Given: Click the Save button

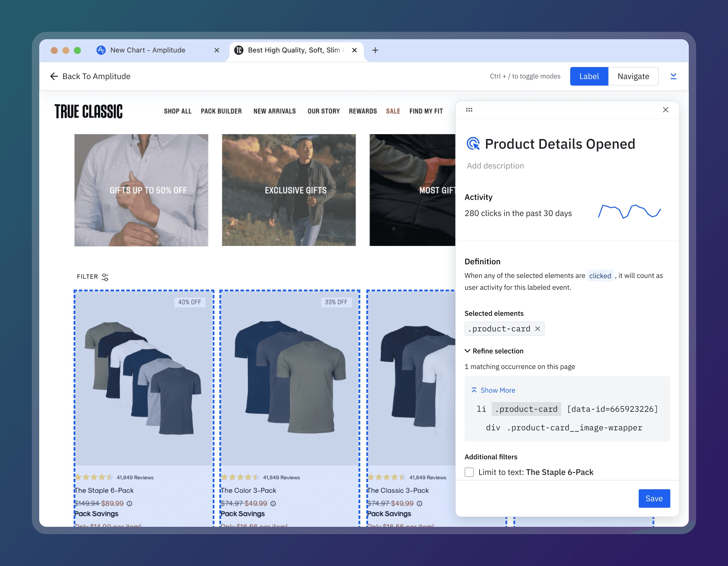Looking at the screenshot, I should [x=654, y=498].
